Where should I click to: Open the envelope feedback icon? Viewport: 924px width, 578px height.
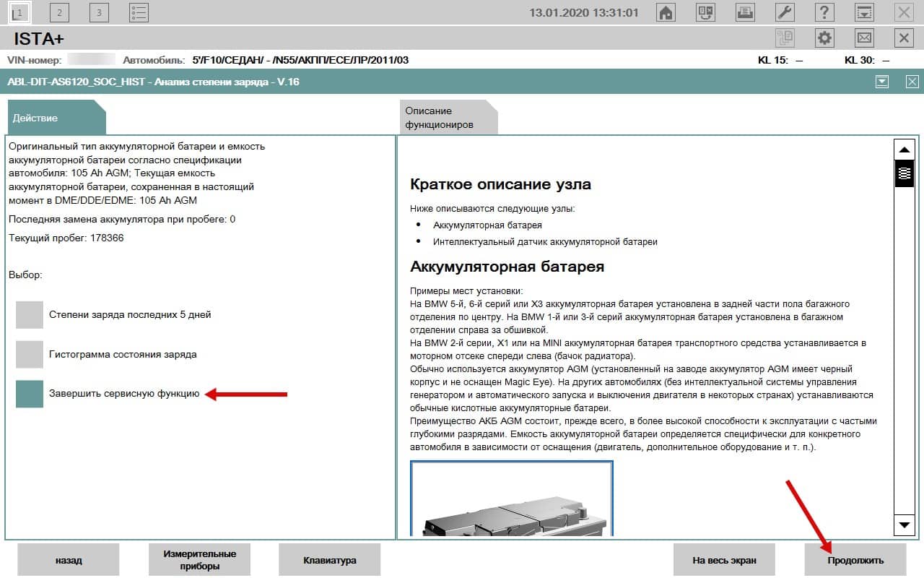pyautogui.click(x=864, y=38)
